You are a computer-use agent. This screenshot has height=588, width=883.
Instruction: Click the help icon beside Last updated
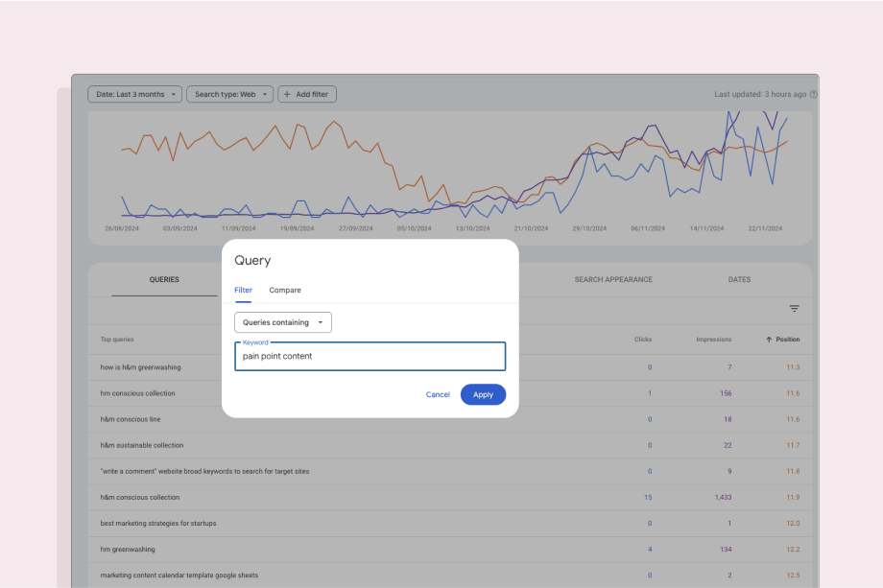812,94
